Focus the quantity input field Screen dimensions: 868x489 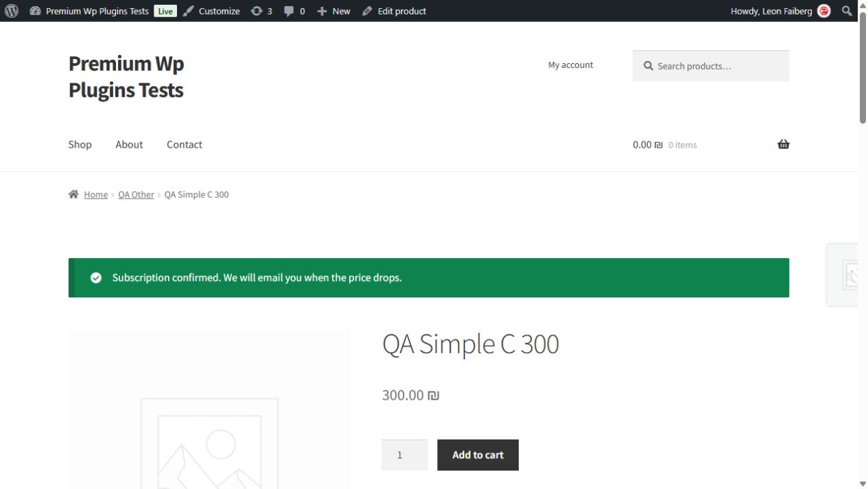[405, 455]
